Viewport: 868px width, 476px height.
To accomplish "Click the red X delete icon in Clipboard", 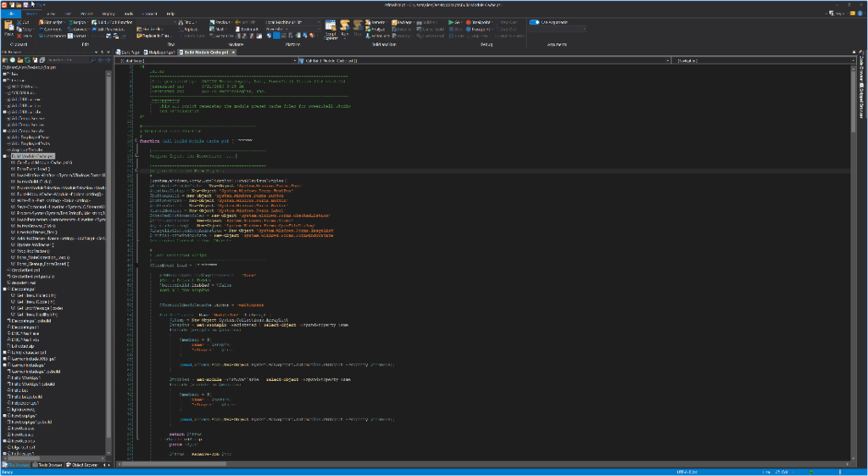I will click(x=19, y=36).
